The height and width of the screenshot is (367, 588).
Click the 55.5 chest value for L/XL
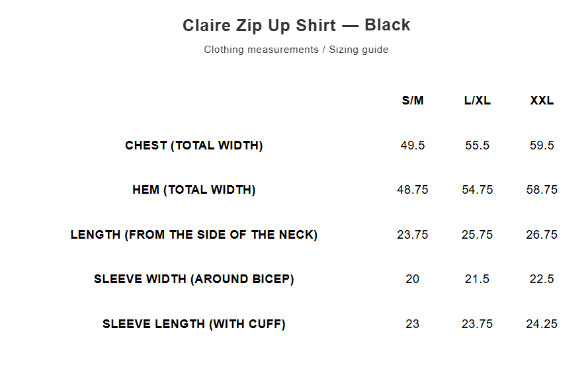(478, 145)
